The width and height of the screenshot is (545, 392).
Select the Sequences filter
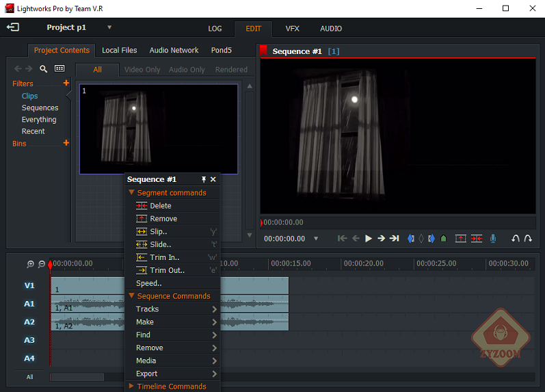point(40,107)
